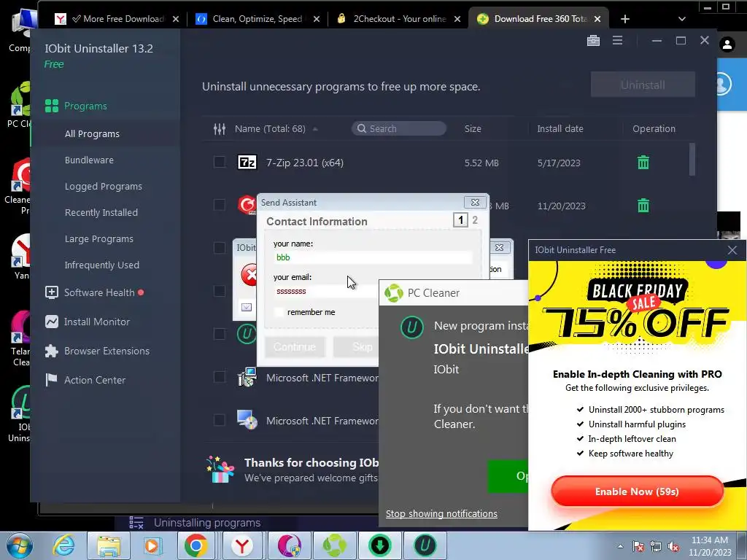Screen dimensions: 747x560
Task: Click the taskbar clock showing 11:34 AM
Action: coord(710,546)
